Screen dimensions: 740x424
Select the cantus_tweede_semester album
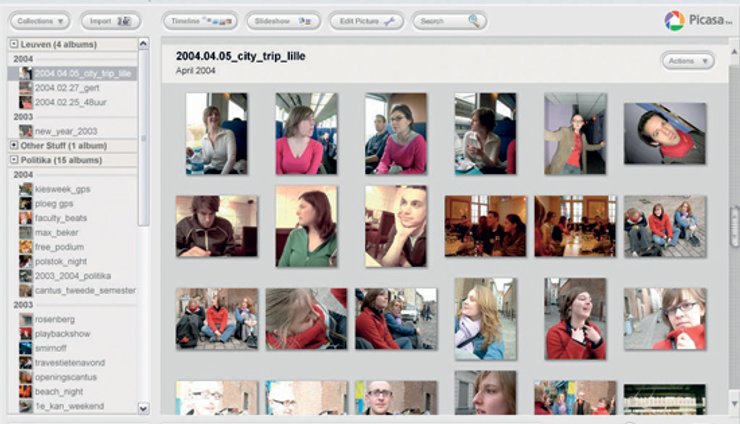(84, 290)
